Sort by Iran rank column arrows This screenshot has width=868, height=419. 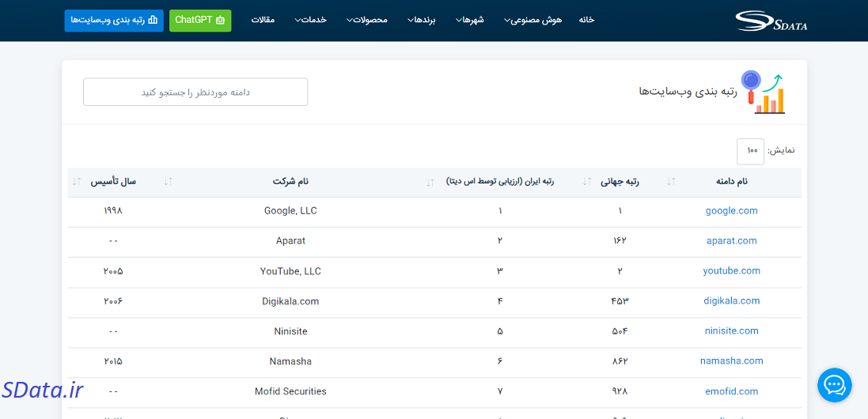(x=430, y=182)
